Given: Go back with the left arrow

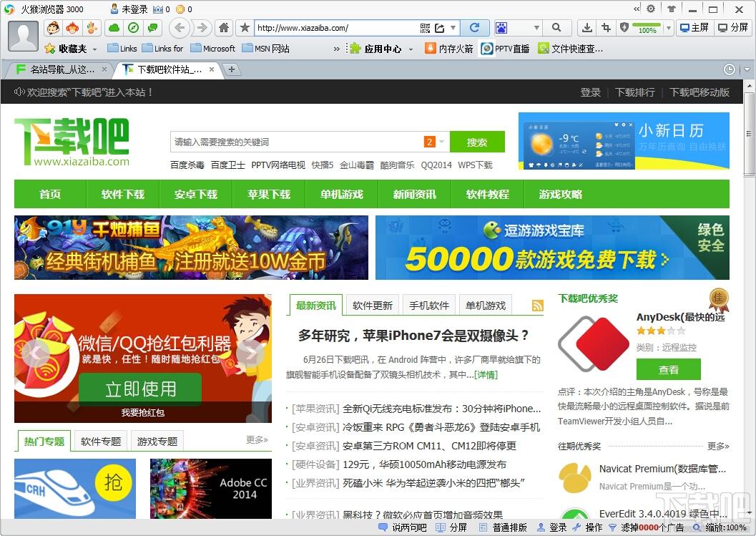Looking at the screenshot, I should 180,28.
